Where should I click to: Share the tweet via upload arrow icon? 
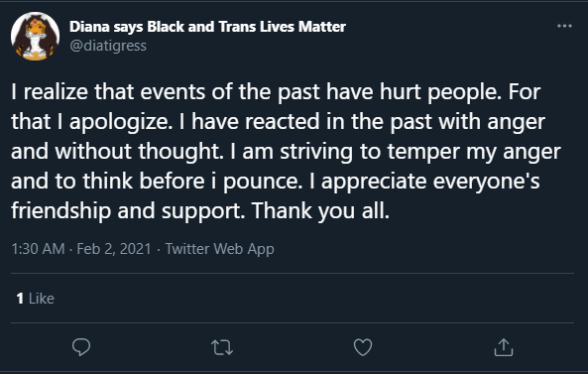coord(504,347)
